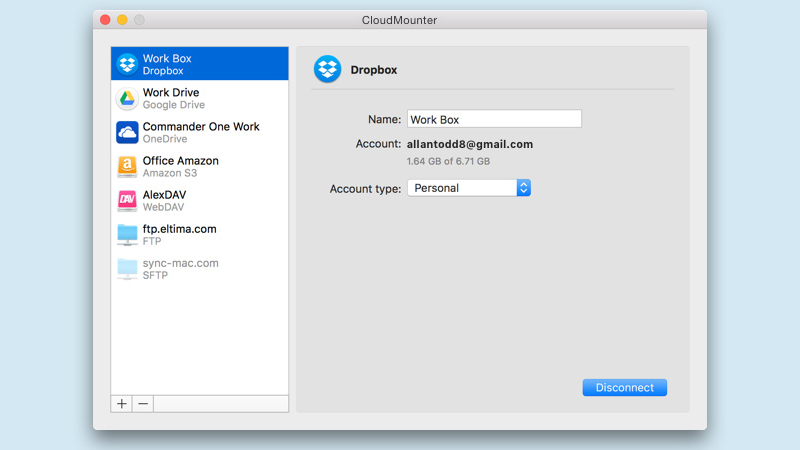Click the OneDrive subtitle text
The image size is (800, 450).
coord(165,139)
